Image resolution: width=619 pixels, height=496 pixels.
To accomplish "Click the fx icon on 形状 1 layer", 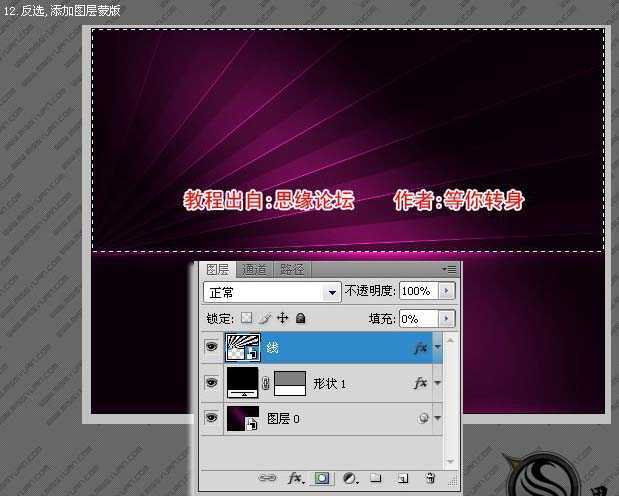I will pyautogui.click(x=421, y=383).
